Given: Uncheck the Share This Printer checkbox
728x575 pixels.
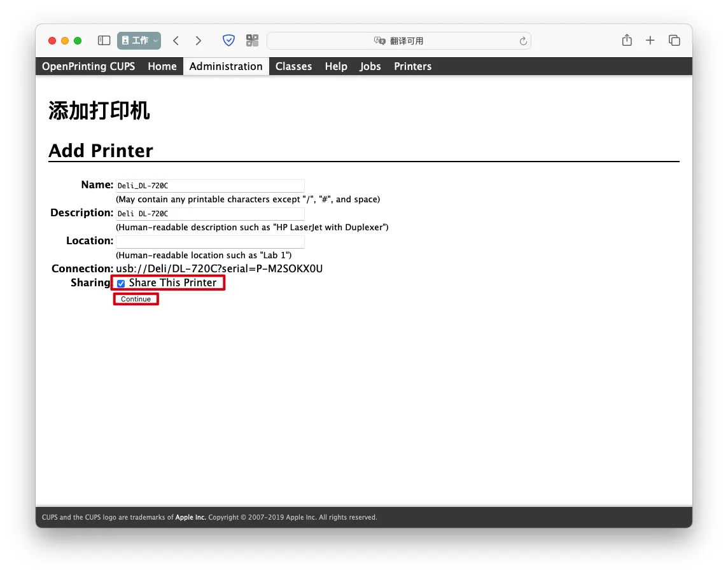Looking at the screenshot, I should coord(121,284).
